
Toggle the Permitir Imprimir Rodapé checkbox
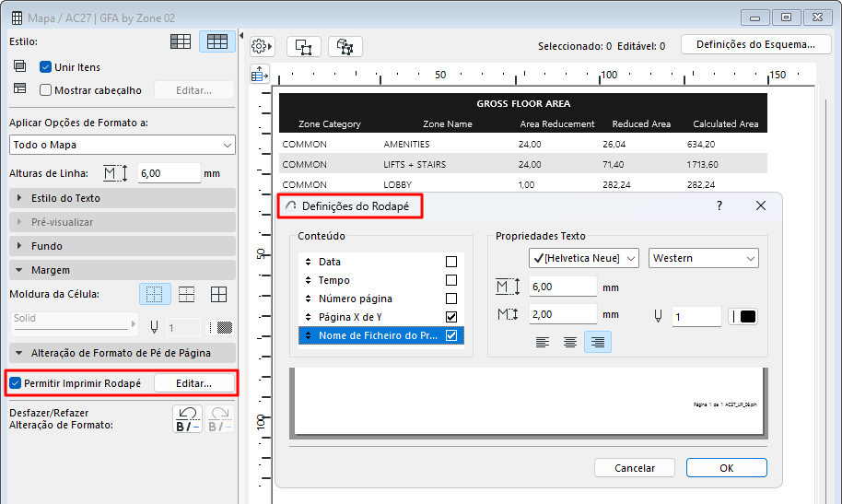15,383
